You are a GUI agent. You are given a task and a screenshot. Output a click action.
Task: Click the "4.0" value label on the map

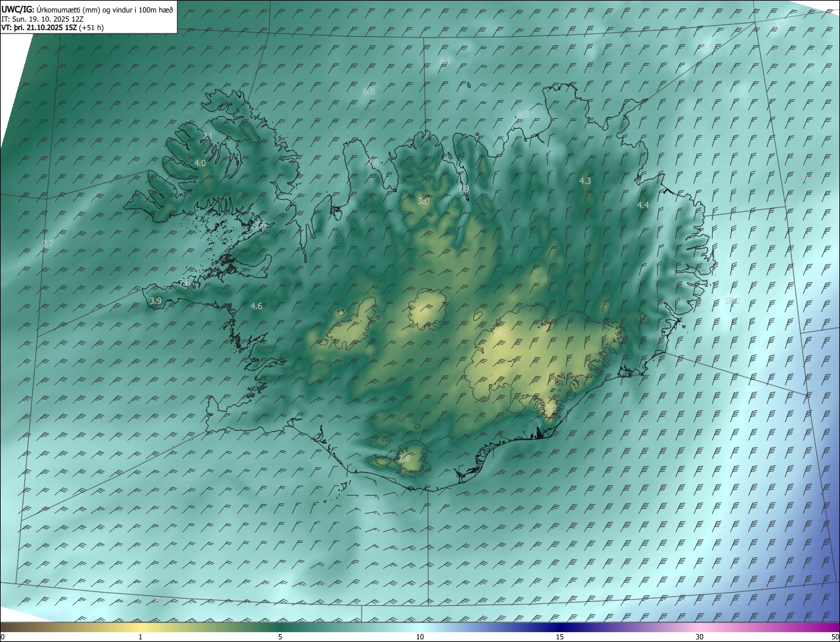point(200,163)
